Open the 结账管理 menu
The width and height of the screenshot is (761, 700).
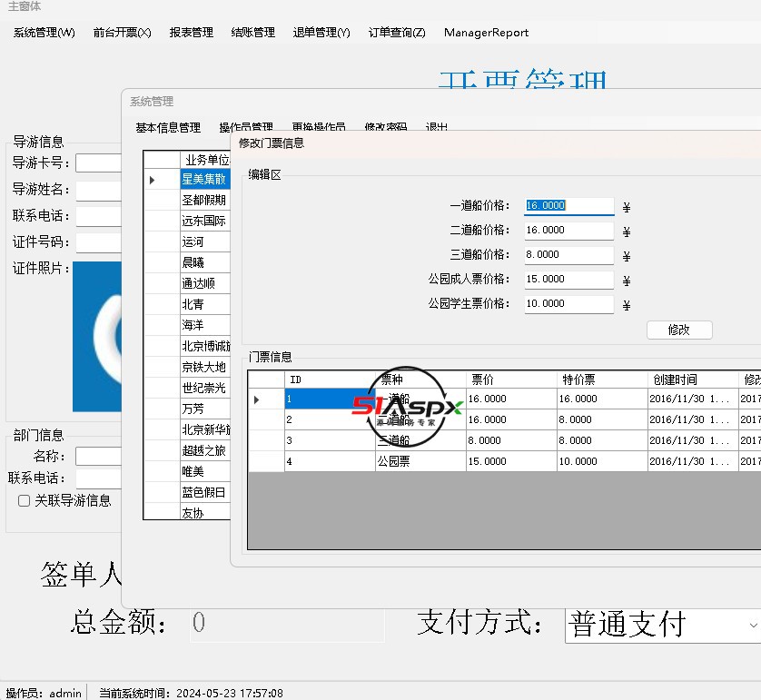pyautogui.click(x=252, y=33)
